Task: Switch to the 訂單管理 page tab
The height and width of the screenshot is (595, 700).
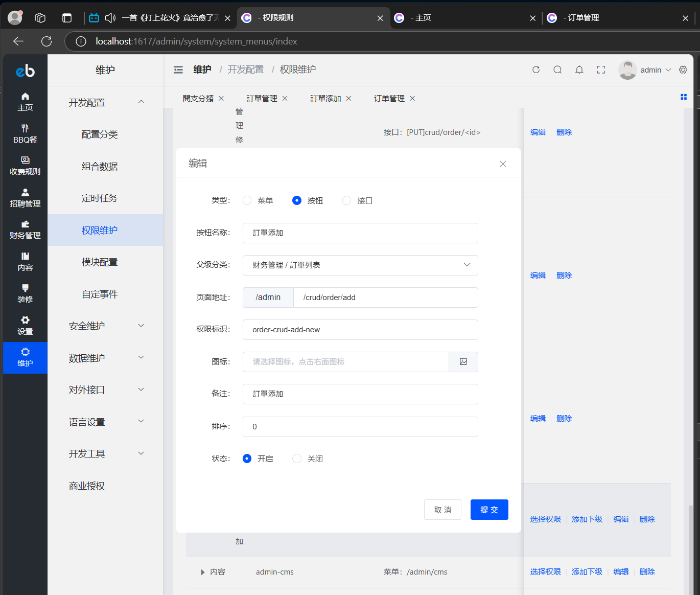Action: point(262,98)
